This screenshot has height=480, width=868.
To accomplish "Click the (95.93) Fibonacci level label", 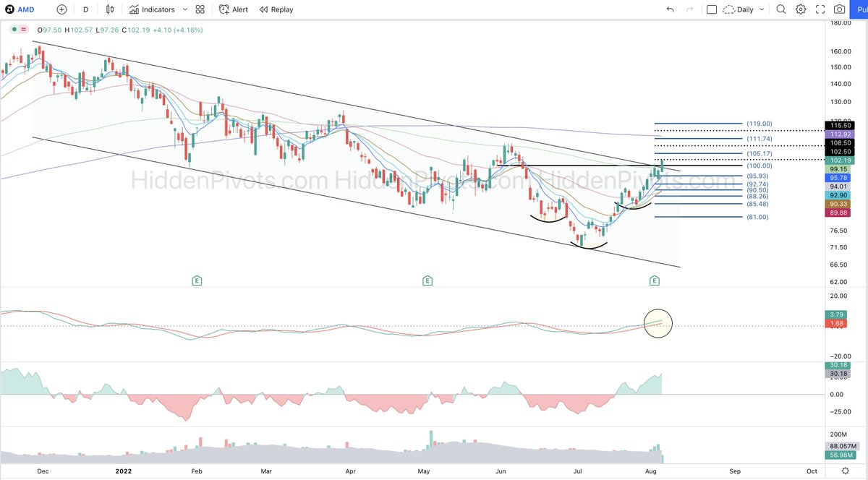I will coord(757,176).
